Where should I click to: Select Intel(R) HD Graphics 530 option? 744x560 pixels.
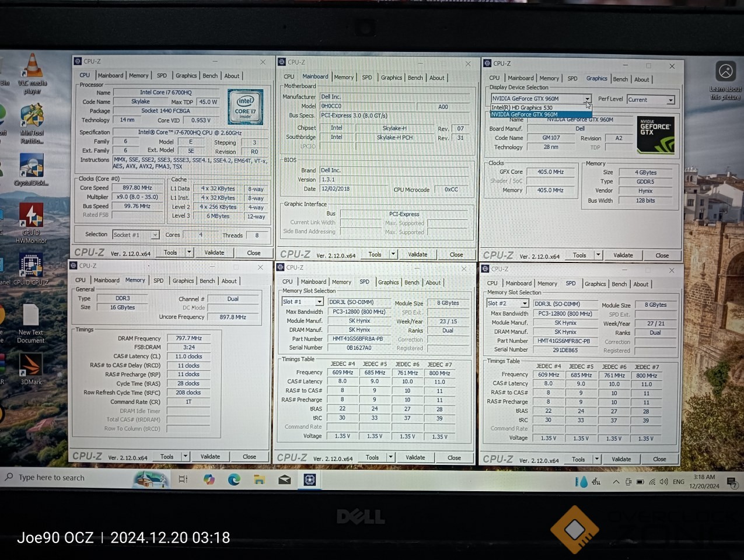pyautogui.click(x=522, y=108)
